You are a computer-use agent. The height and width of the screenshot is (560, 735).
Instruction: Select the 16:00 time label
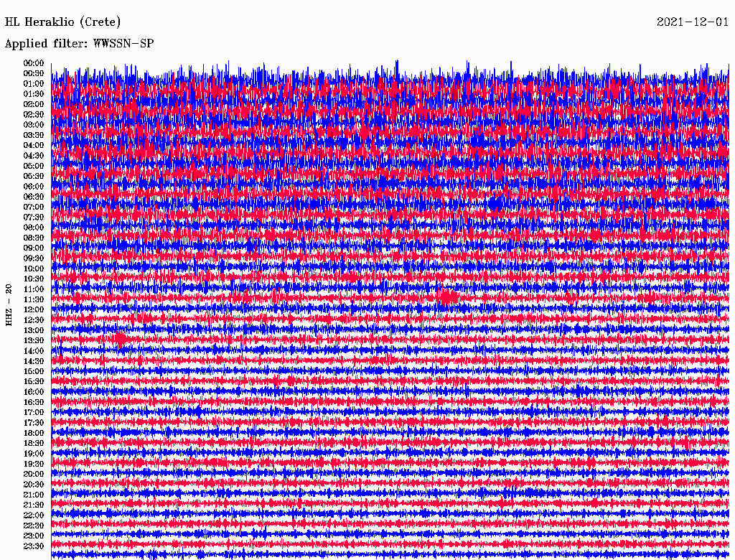[x=33, y=392]
